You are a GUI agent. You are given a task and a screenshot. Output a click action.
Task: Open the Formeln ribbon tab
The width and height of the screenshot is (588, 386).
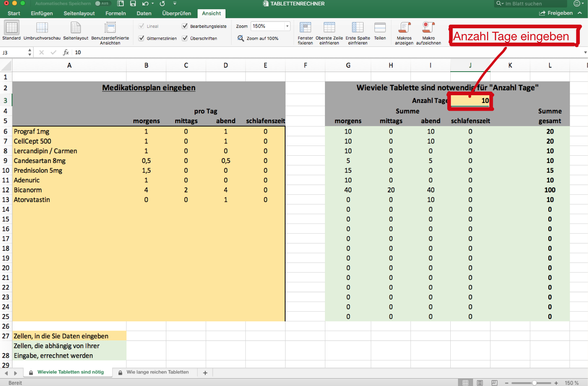click(x=116, y=13)
